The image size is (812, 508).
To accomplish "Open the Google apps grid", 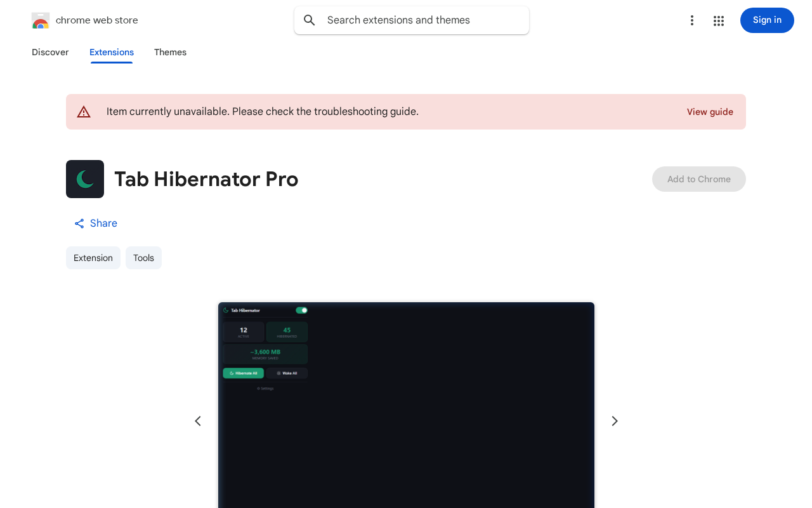I will tap(719, 20).
